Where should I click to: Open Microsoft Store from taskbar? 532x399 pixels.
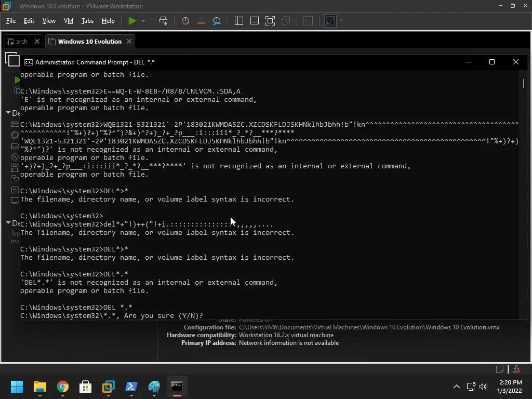86,387
